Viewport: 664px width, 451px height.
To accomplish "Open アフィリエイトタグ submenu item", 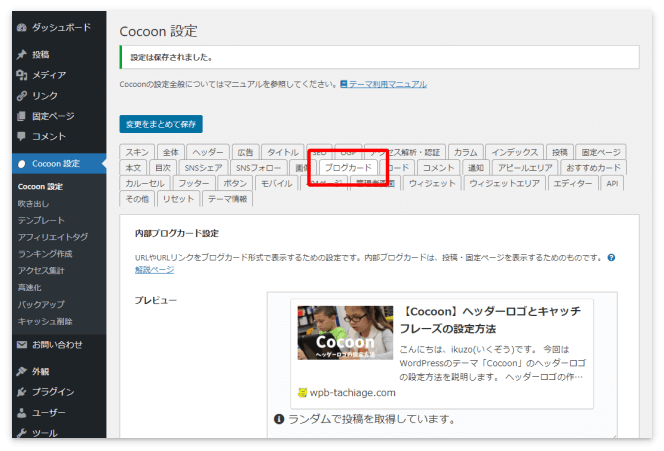I will point(53,237).
